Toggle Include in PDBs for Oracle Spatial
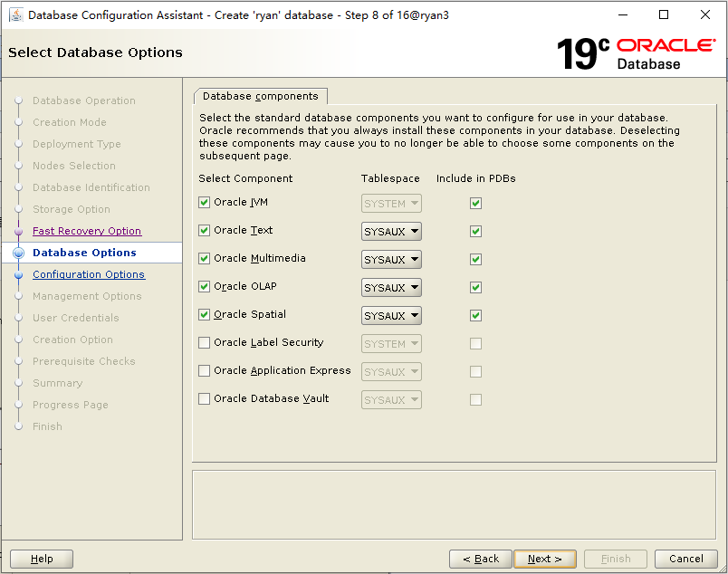 pyautogui.click(x=475, y=316)
